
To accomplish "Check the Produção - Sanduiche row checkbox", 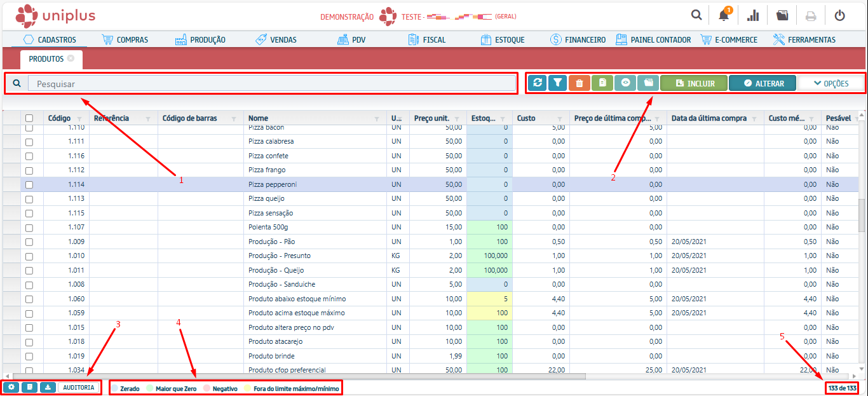I will point(29,285).
